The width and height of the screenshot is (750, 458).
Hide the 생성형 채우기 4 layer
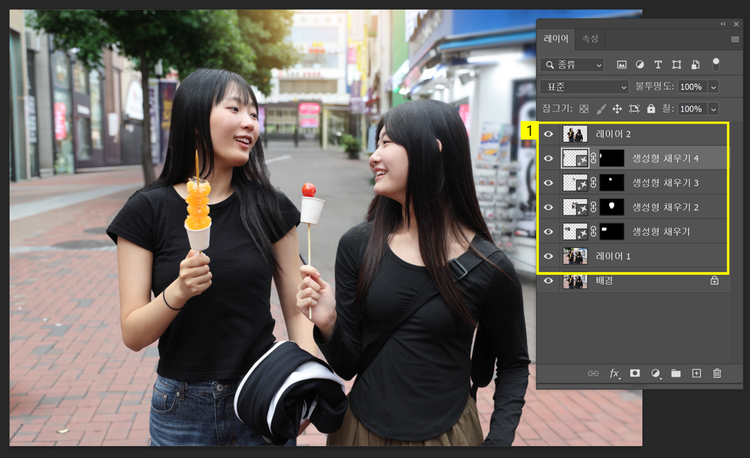548,158
